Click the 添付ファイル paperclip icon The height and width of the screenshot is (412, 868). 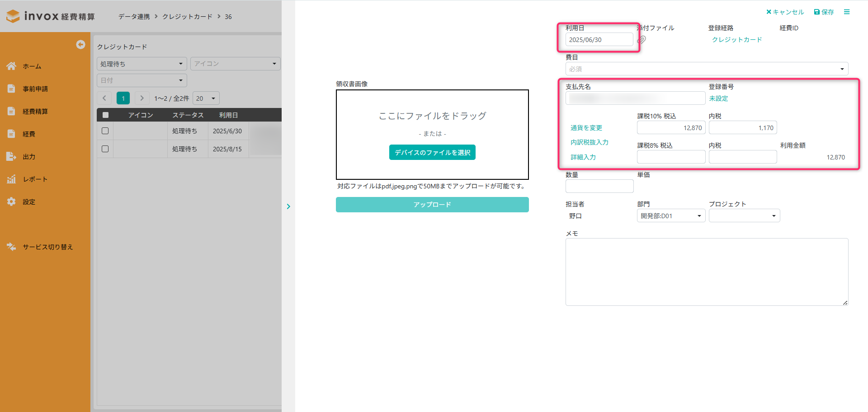(x=641, y=40)
